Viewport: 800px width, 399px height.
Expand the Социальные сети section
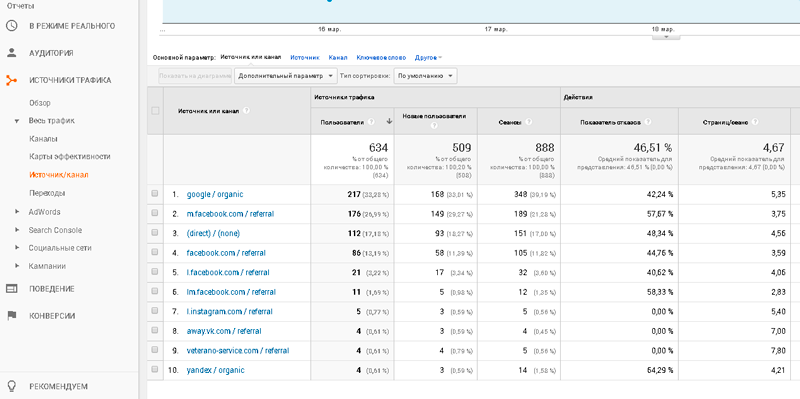pyautogui.click(x=17, y=247)
